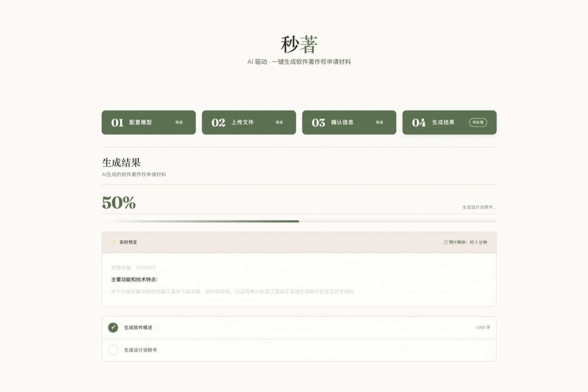Switch to the 上传文件 step
Viewport: 588px width, 392px height.
[x=249, y=122]
